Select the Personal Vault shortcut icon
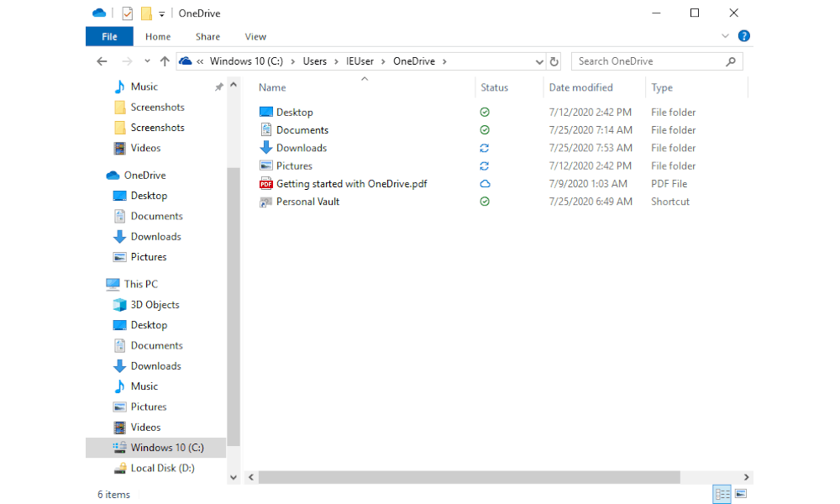The image size is (840, 504). coord(265,202)
